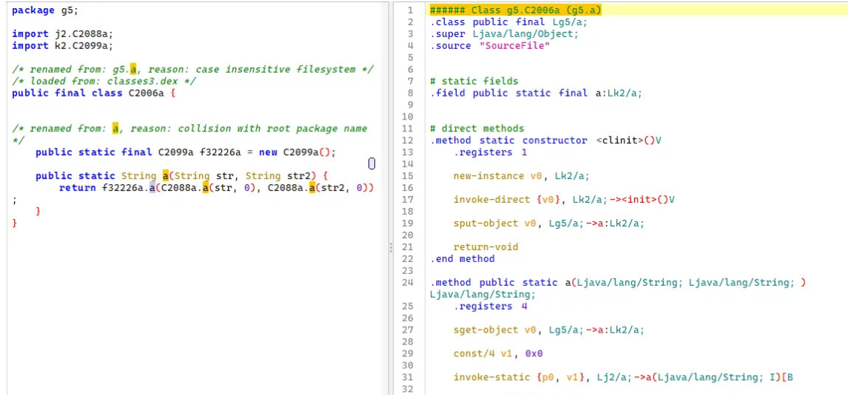The image size is (868, 395).
Task: Click the 'new-instance v0, Lk2/a;' instruction
Action: click(x=521, y=176)
